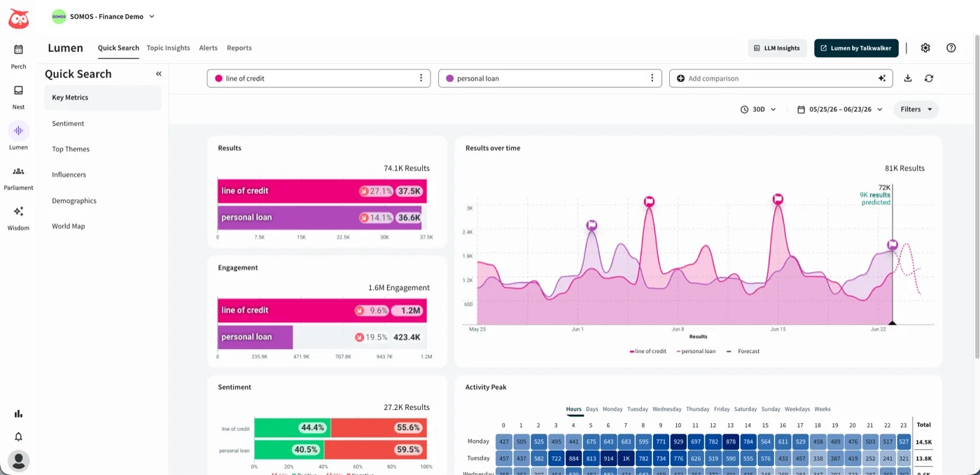Screen dimensions: 980x475
Task: Download the results with download icon
Action: 908,78
